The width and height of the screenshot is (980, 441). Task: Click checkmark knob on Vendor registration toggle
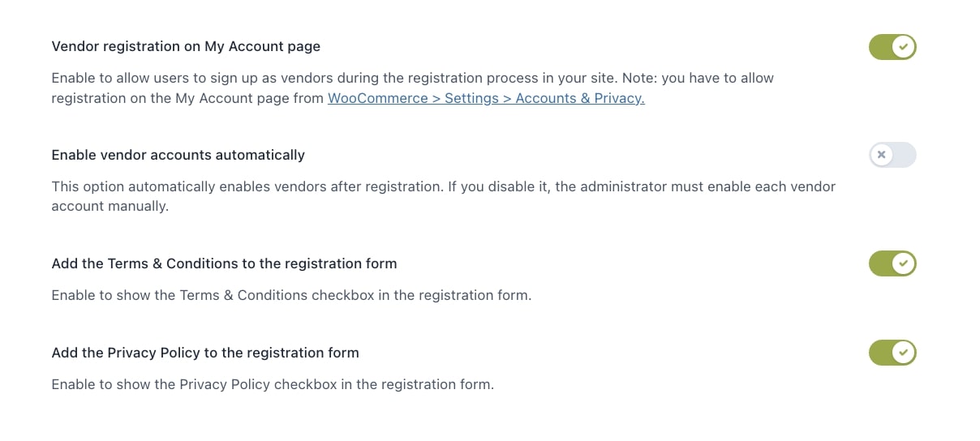click(904, 47)
